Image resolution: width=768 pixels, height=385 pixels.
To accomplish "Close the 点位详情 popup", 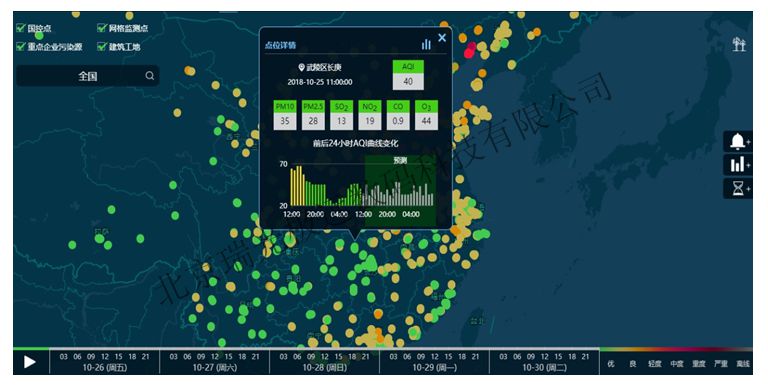I will click(x=442, y=38).
